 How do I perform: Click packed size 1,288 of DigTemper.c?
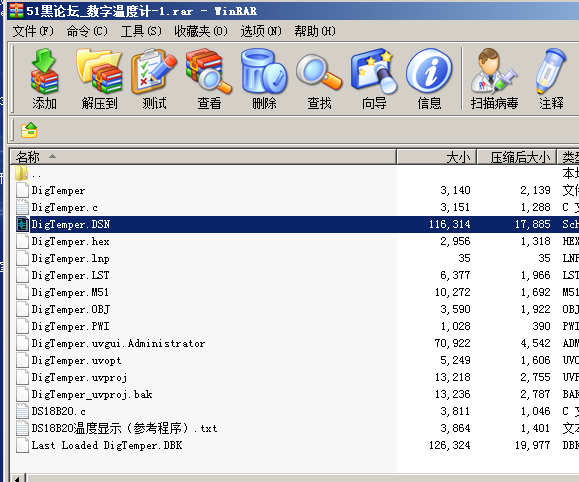[535, 207]
